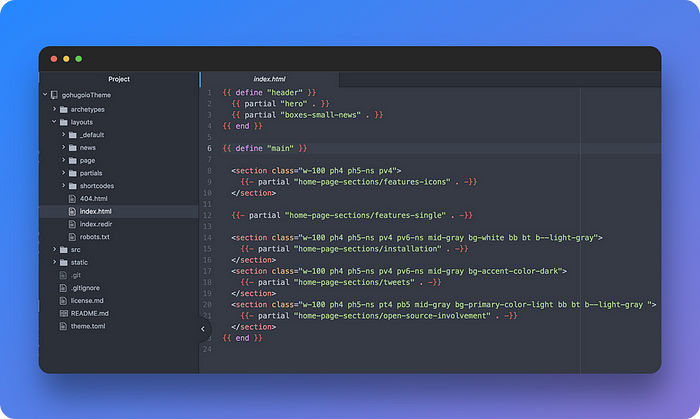Expand the static folder chevron
Image resolution: width=700 pixels, height=419 pixels.
[x=54, y=262]
